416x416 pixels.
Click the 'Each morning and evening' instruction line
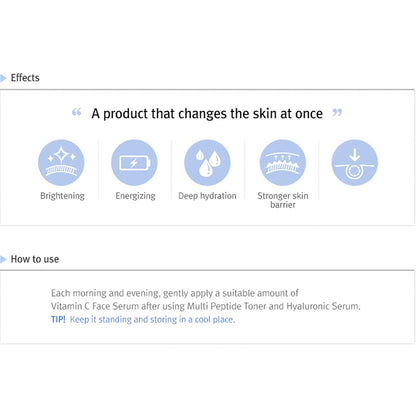[175, 293]
